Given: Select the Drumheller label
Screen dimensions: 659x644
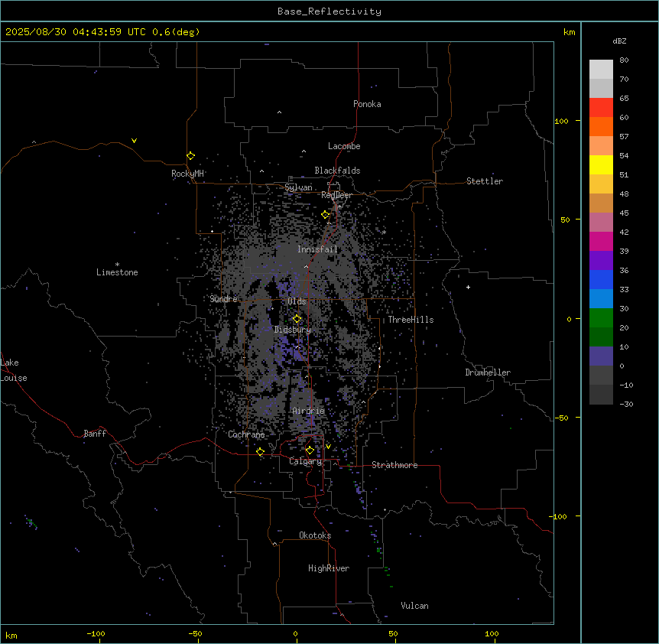Looking at the screenshot, I should 488,372.
